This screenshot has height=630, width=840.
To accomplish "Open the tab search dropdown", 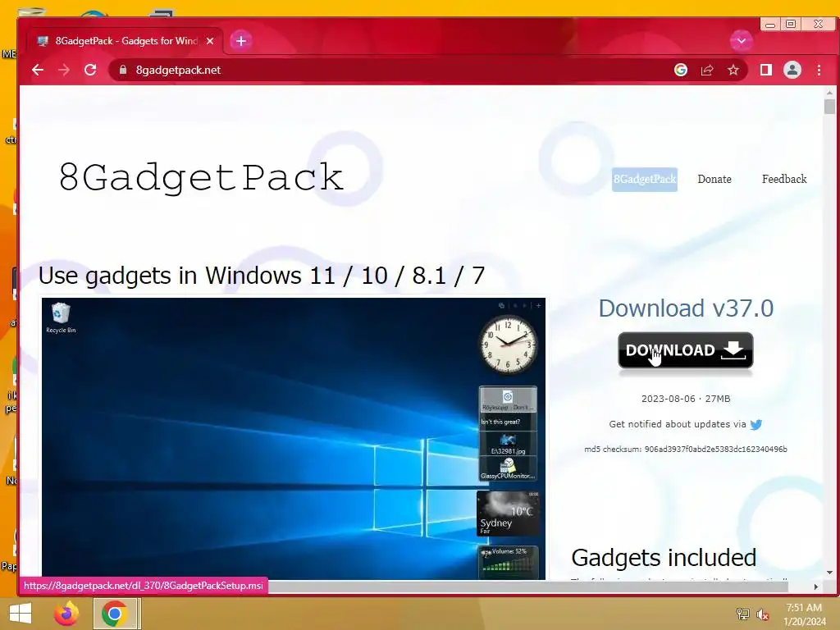I will coord(742,41).
